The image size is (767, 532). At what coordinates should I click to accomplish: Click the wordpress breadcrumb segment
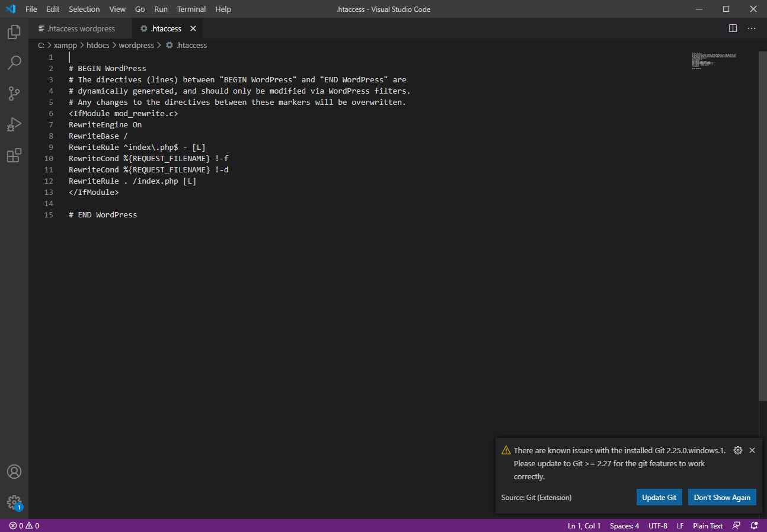tap(136, 45)
